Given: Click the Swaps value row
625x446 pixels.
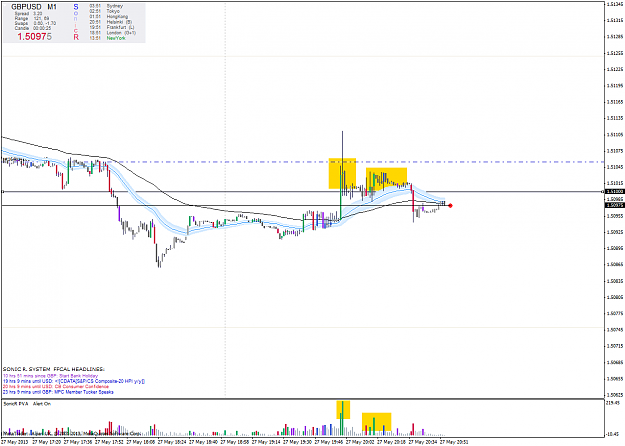Looking at the screenshot, I should 35,23.
